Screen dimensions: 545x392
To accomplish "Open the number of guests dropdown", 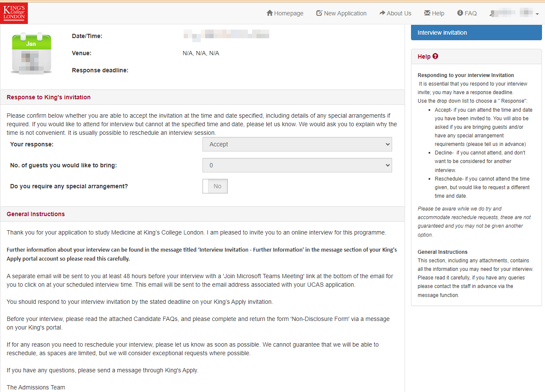I will tap(297, 165).
